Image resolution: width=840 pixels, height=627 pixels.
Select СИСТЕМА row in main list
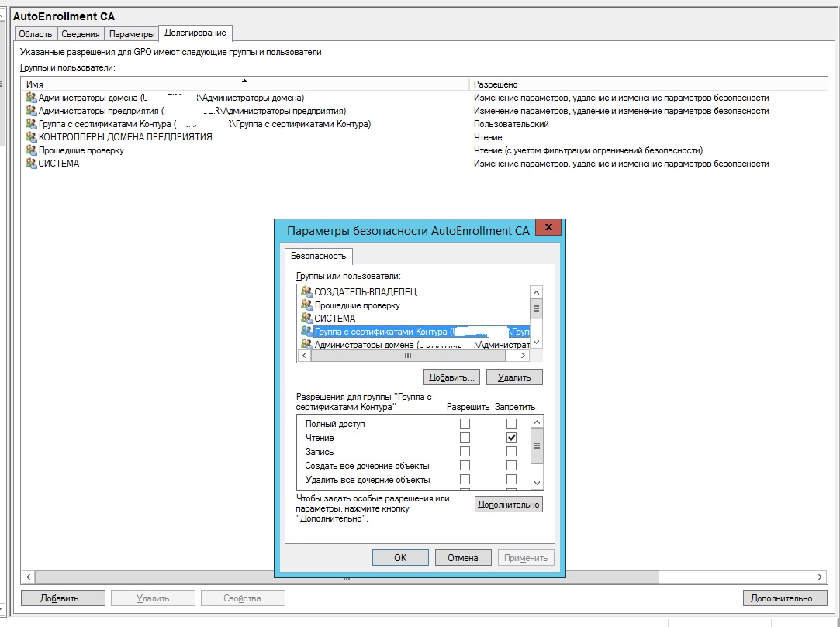tap(424, 164)
